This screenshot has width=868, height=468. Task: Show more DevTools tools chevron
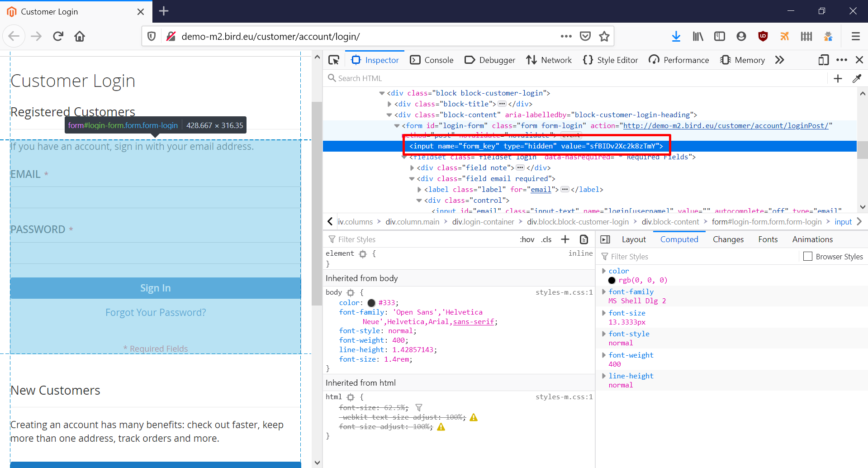pos(779,60)
